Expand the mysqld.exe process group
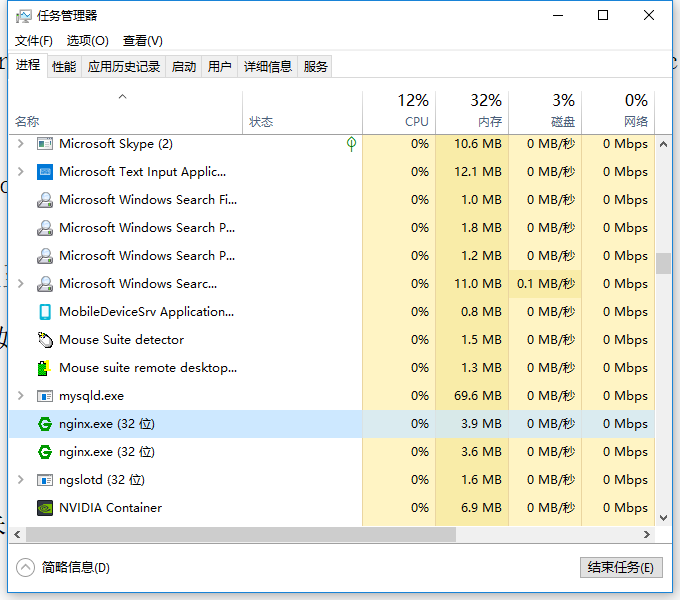The width and height of the screenshot is (680, 600). pos(20,396)
